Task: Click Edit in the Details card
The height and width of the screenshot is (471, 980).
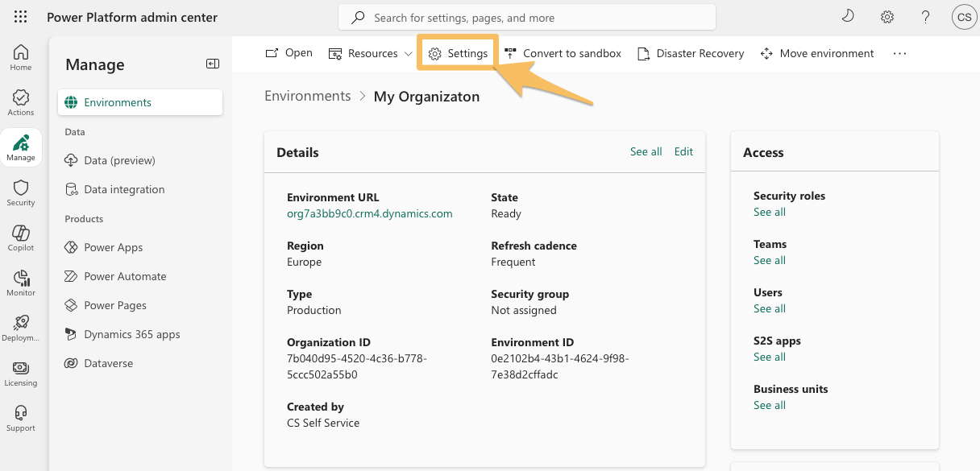Action: tap(683, 151)
